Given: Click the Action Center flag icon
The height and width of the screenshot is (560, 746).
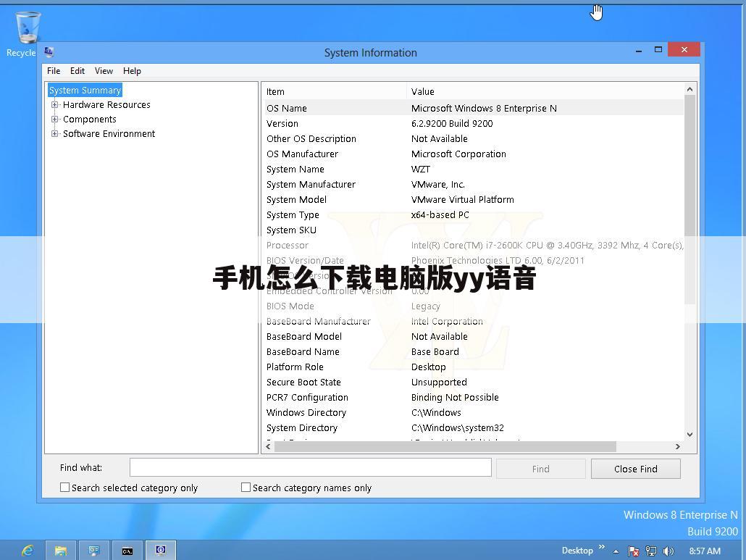Looking at the screenshot, I should pos(633,551).
